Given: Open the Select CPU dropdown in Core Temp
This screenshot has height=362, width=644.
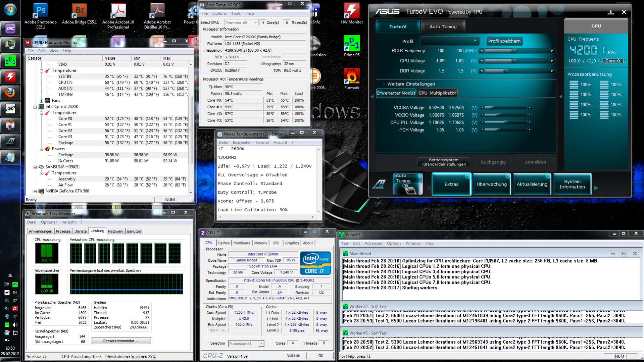Looking at the screenshot, I should [x=241, y=23].
